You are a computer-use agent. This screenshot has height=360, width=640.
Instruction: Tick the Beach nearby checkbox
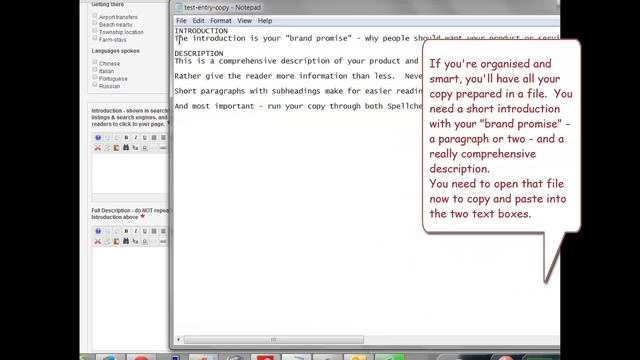[x=95, y=23]
